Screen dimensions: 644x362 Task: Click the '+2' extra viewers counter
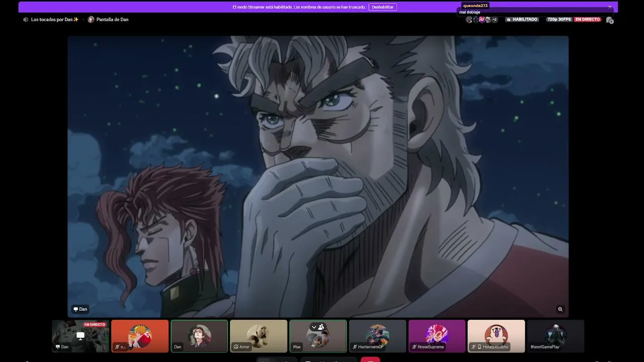click(494, 20)
